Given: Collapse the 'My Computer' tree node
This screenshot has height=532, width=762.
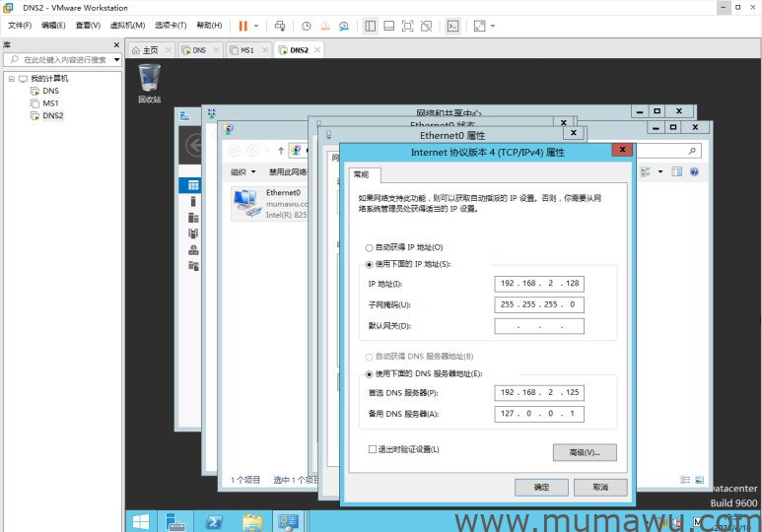Looking at the screenshot, I should pos(9,79).
